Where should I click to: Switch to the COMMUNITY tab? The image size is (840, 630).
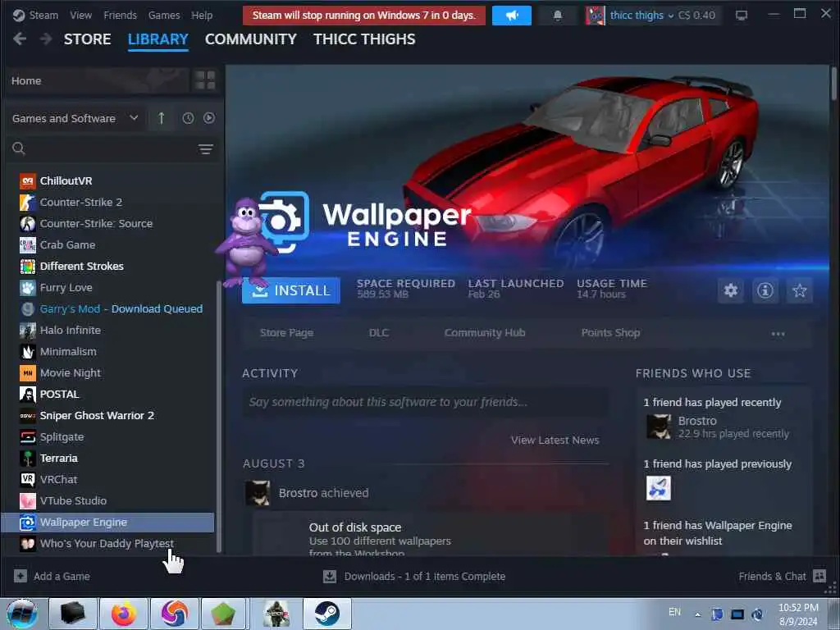coord(251,39)
